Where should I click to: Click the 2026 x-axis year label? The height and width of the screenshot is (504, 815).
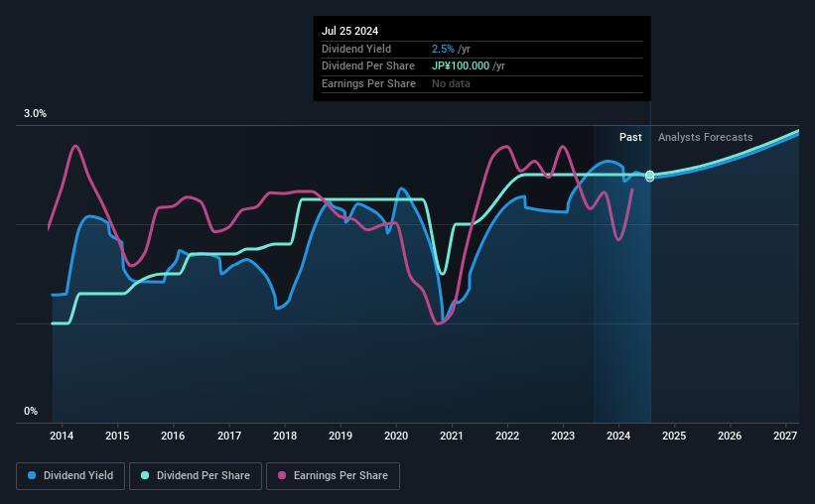(730, 436)
